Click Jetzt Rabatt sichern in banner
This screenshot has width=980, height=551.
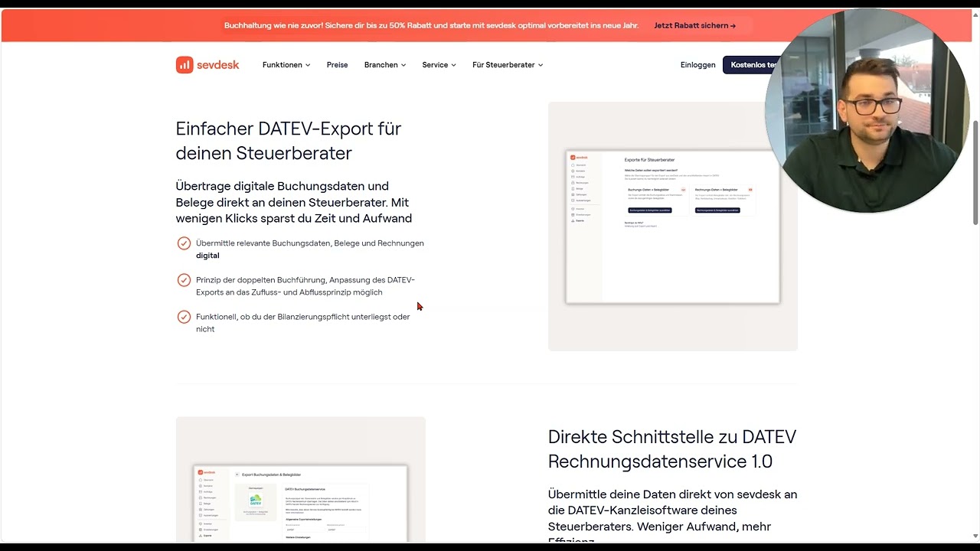pyautogui.click(x=695, y=25)
